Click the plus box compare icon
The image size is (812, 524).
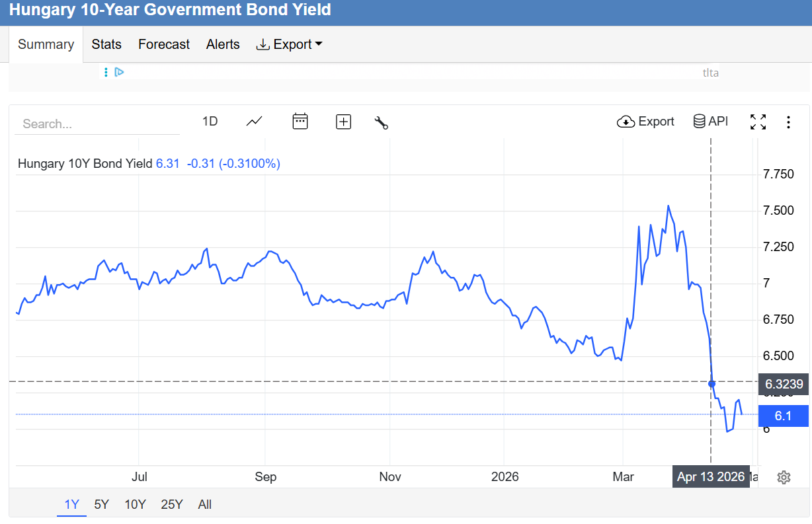coord(343,122)
